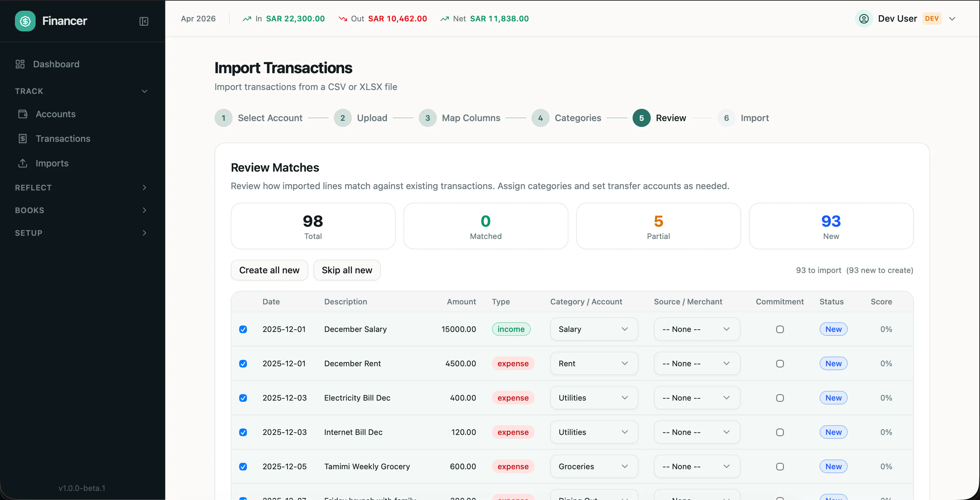This screenshot has height=500, width=980.
Task: Click the Dev User avatar icon
Action: click(x=864, y=19)
